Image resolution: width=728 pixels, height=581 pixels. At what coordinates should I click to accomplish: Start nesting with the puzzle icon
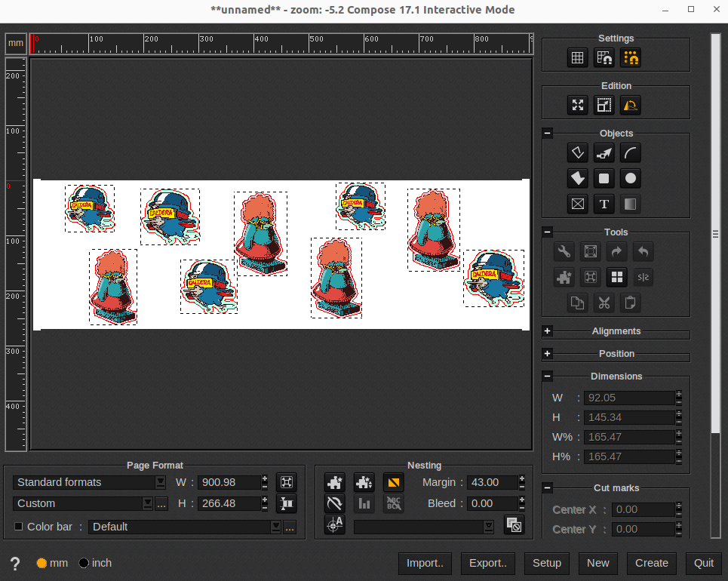click(334, 482)
